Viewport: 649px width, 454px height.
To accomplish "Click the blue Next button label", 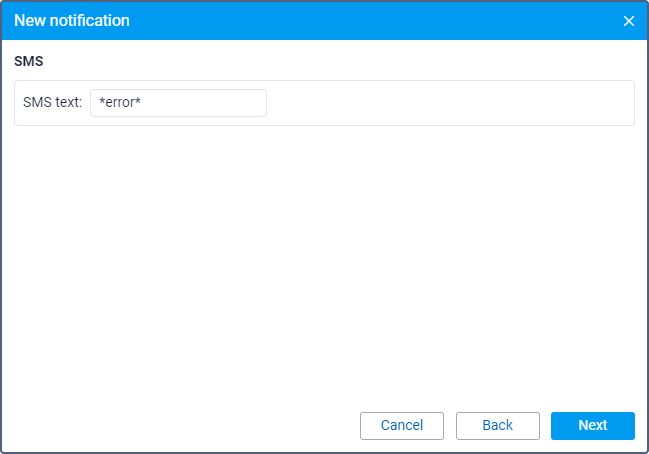I will [592, 426].
